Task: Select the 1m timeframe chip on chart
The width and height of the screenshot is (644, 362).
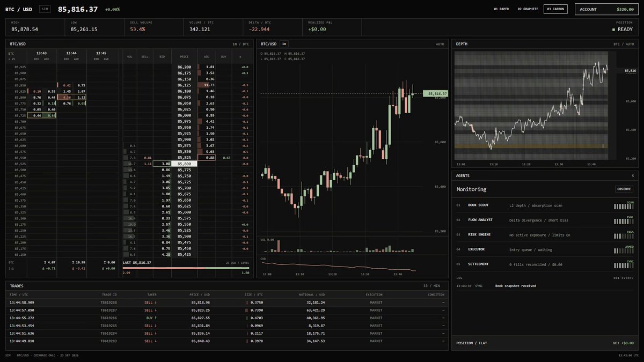Action: [284, 44]
